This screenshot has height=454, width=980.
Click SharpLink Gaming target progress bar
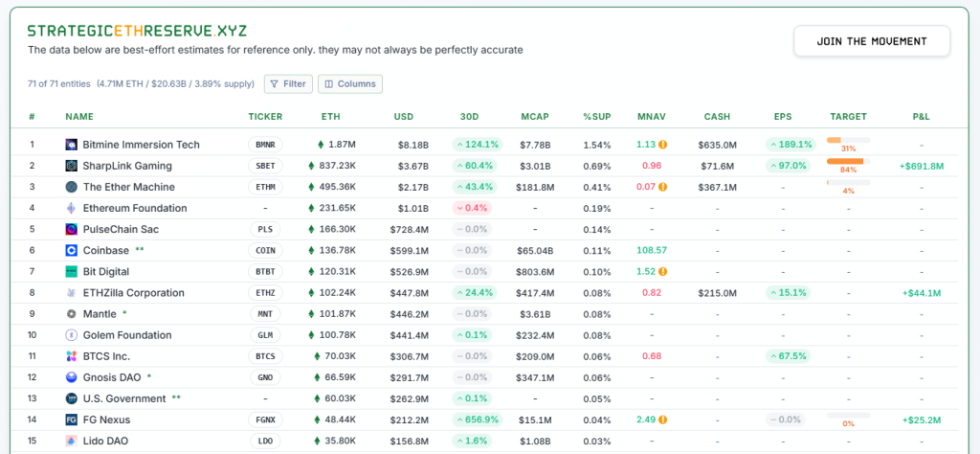(x=847, y=161)
